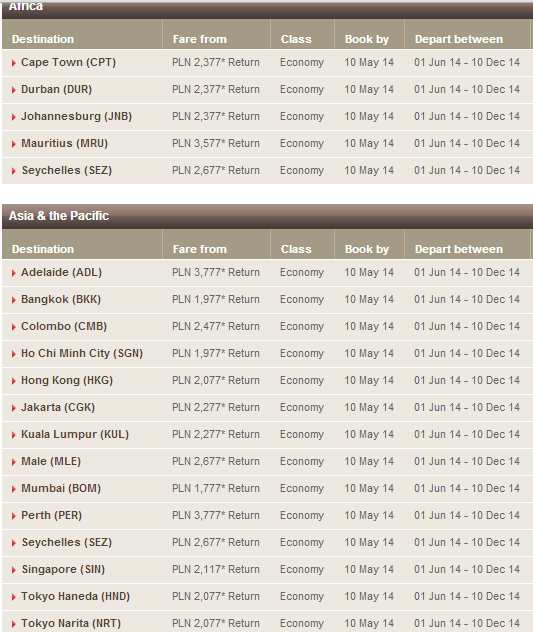This screenshot has height=632, width=533.
Task: Click red arrow beside Cape Town (CPT)
Action: (x=13, y=63)
